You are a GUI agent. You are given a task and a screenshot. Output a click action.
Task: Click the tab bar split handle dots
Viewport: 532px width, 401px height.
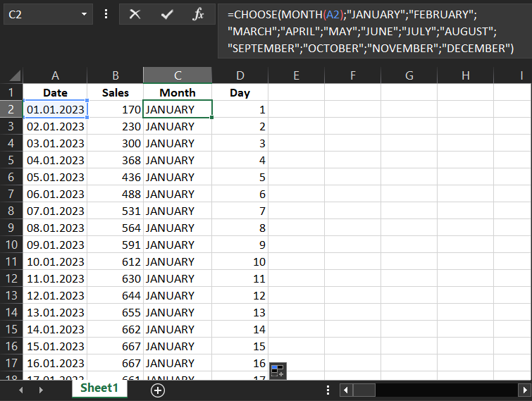click(x=328, y=390)
